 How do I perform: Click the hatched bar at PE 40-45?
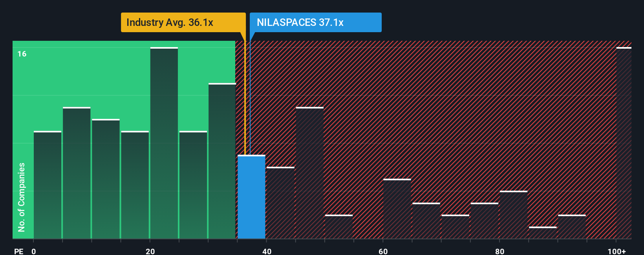point(280,203)
